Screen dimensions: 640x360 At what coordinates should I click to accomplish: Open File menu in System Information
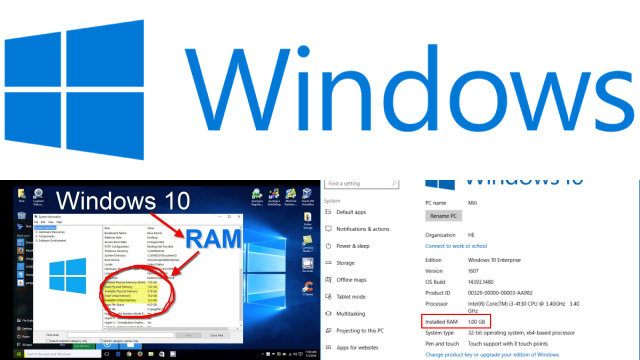coord(36,222)
